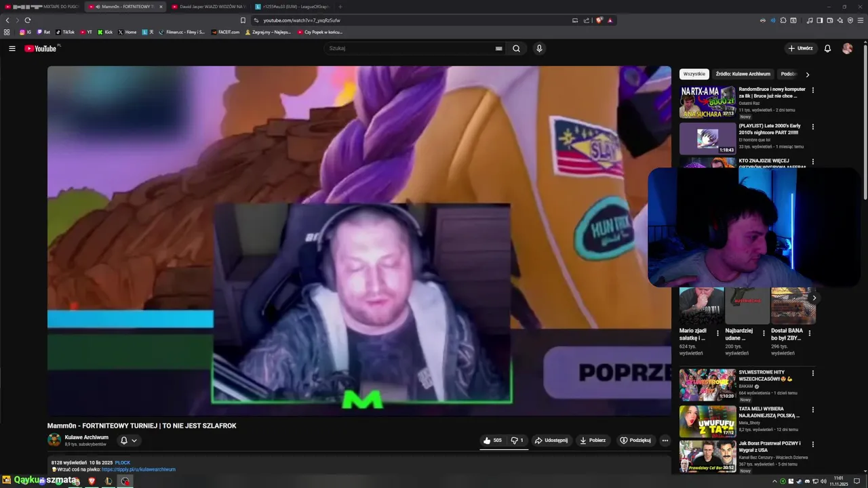Open the IG bookmark
The width and height of the screenshot is (868, 488).
point(26,32)
